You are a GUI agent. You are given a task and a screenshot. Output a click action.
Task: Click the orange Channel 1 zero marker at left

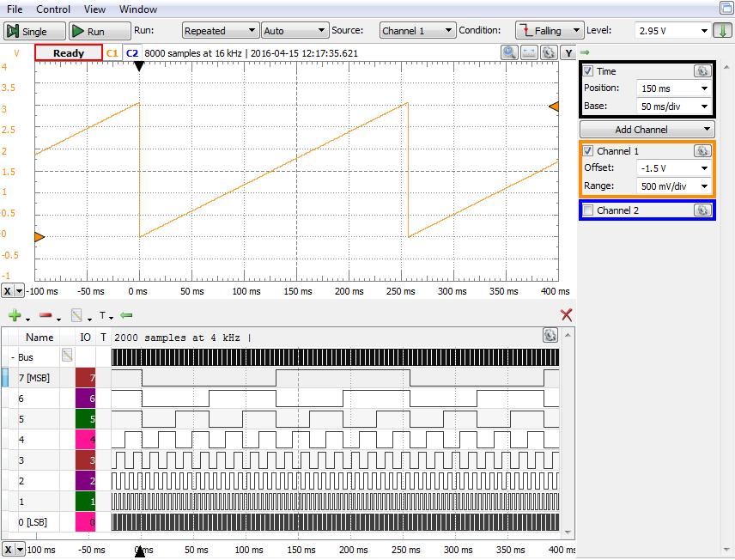[x=39, y=236]
